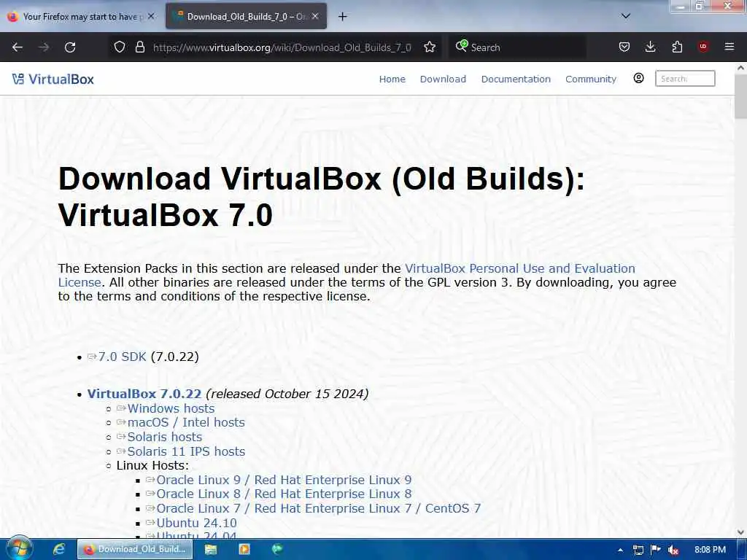The width and height of the screenshot is (747, 560).
Task: Close the Download_Old_Builds_7_0 tab
Action: (315, 16)
